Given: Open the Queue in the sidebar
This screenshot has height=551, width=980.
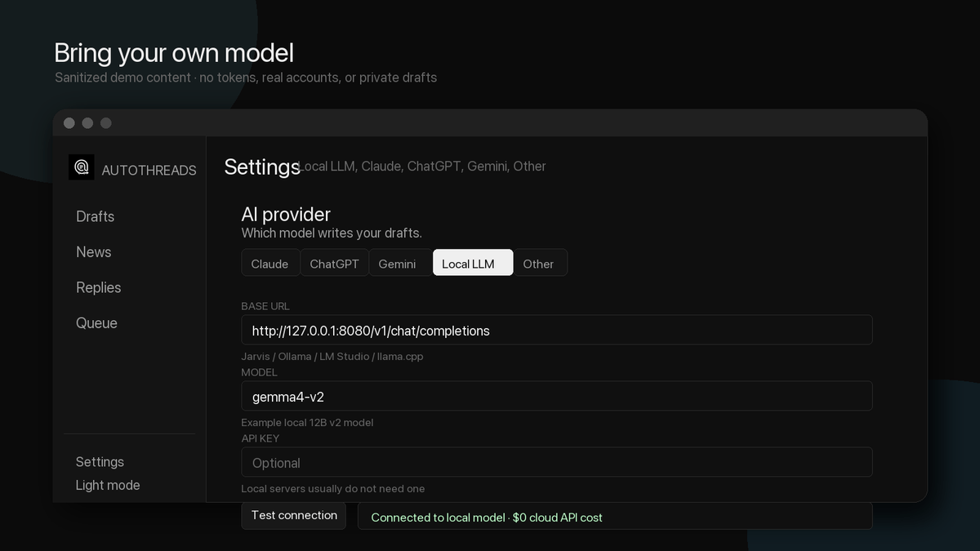Looking at the screenshot, I should 96,323.
